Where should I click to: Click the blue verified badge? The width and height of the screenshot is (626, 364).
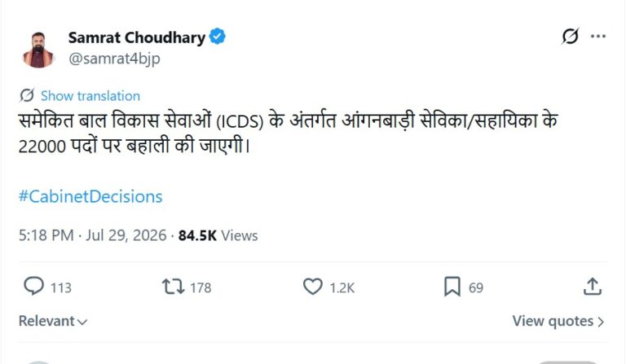(x=218, y=37)
